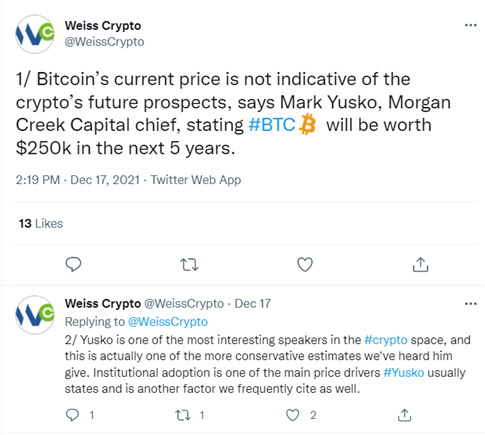Viewport: 485px width, 435px height.
Task: Like the reply tweet with 2 likes
Action: click(293, 415)
